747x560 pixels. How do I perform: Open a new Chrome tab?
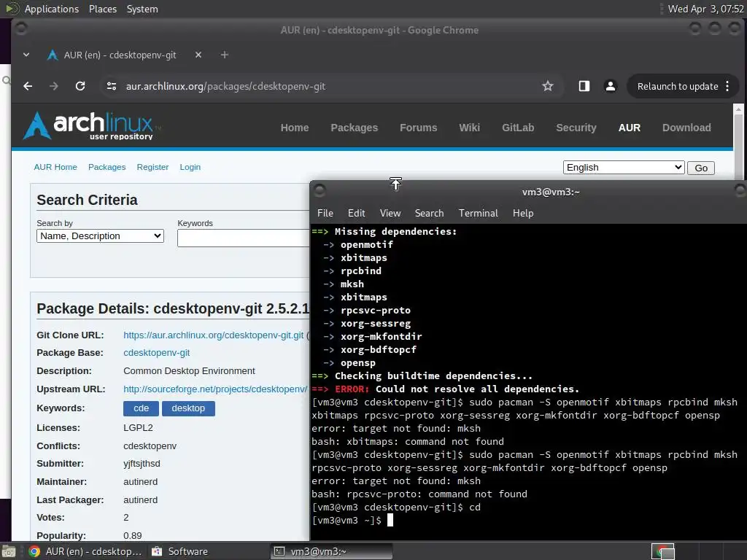point(225,55)
